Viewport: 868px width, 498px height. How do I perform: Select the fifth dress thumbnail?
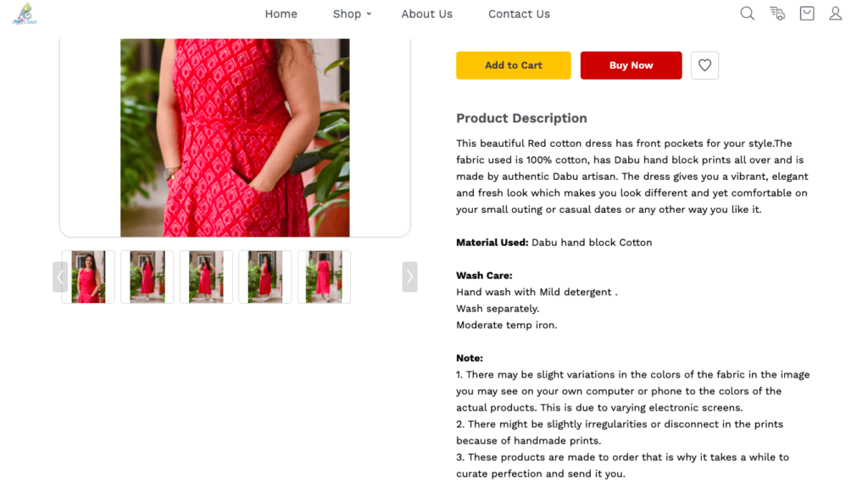pyautogui.click(x=324, y=277)
